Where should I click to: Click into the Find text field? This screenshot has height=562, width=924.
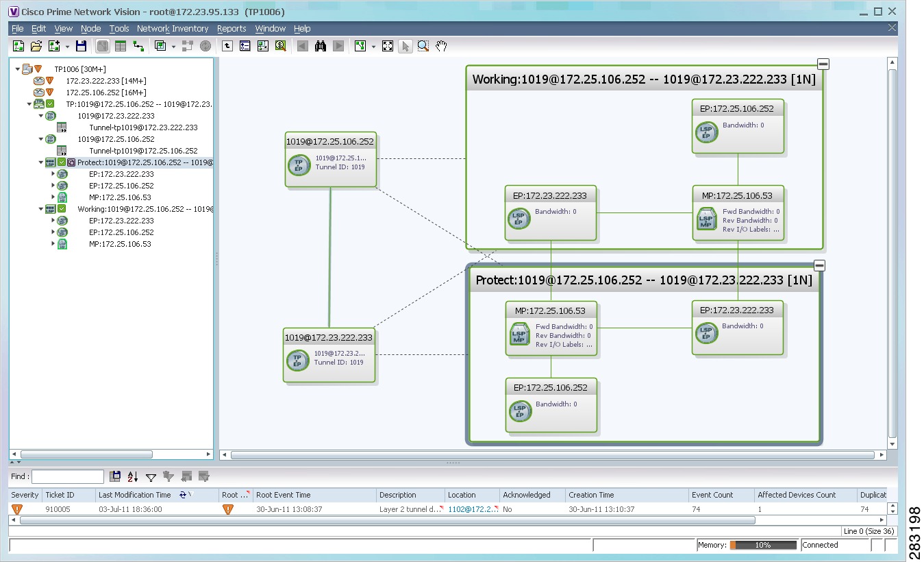coord(68,476)
